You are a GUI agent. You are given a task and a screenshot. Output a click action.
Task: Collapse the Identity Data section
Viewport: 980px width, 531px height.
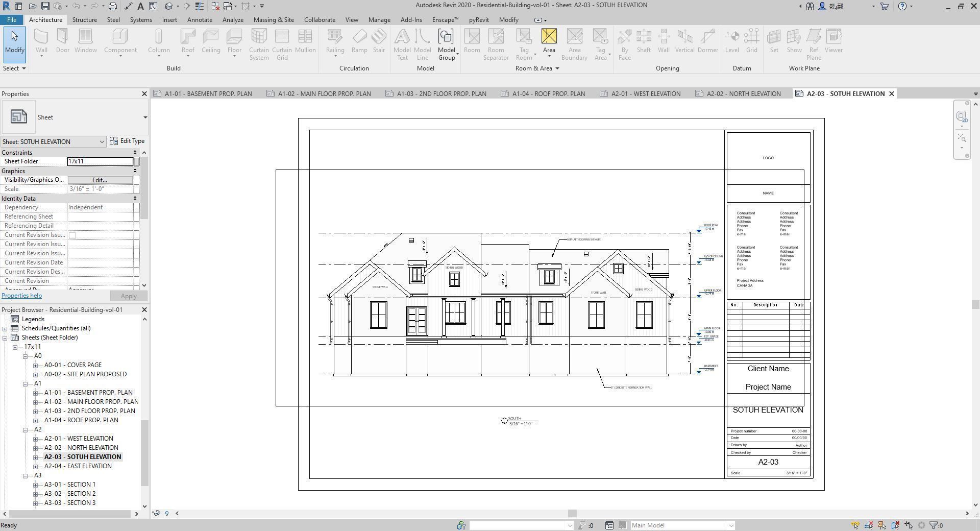tap(135, 199)
